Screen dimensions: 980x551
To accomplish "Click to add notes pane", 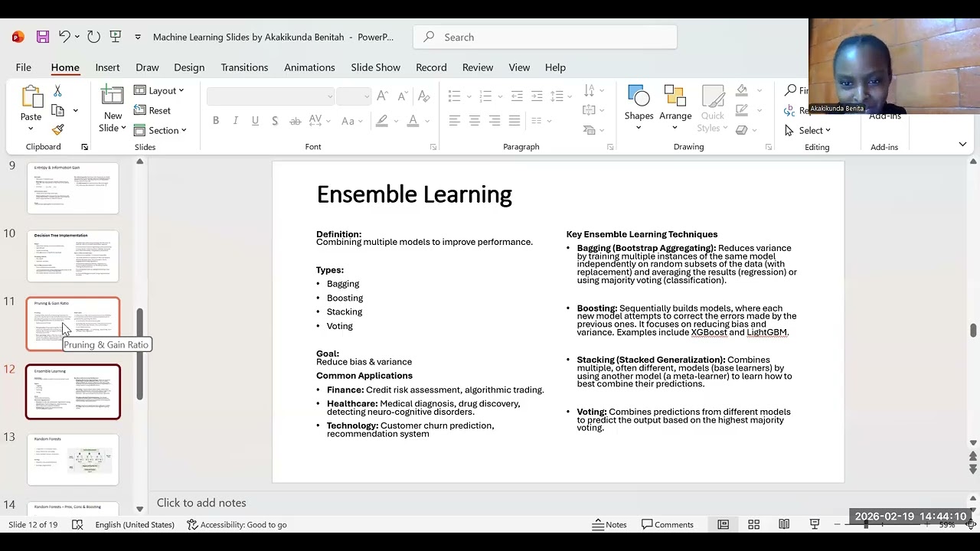I will [x=201, y=503].
